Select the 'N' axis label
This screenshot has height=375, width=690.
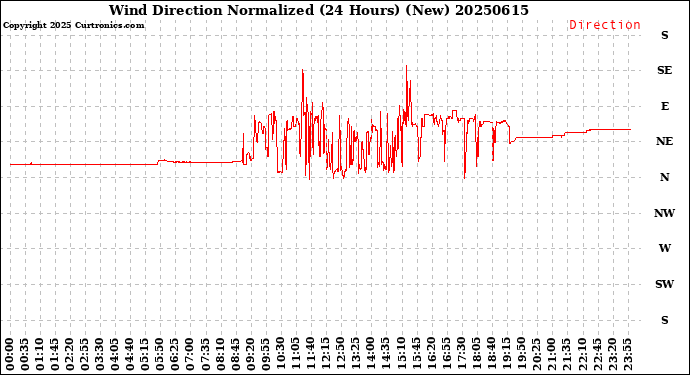tap(664, 177)
